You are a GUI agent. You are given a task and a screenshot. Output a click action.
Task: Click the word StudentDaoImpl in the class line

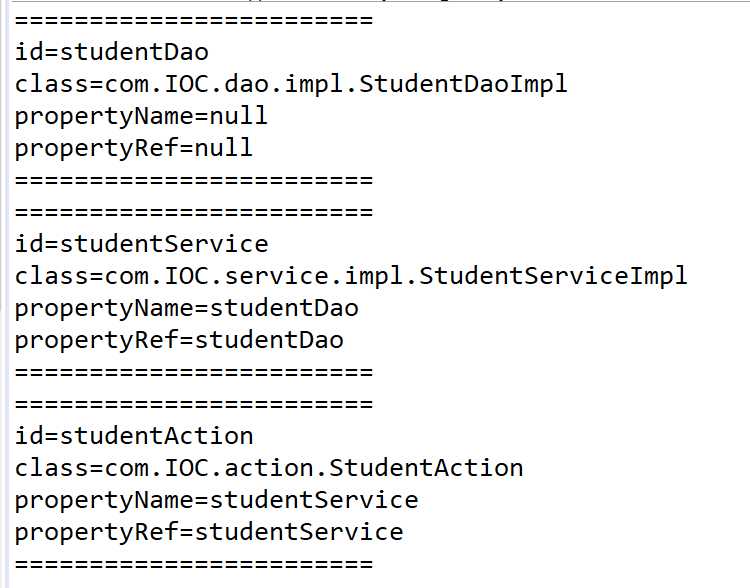pos(463,84)
